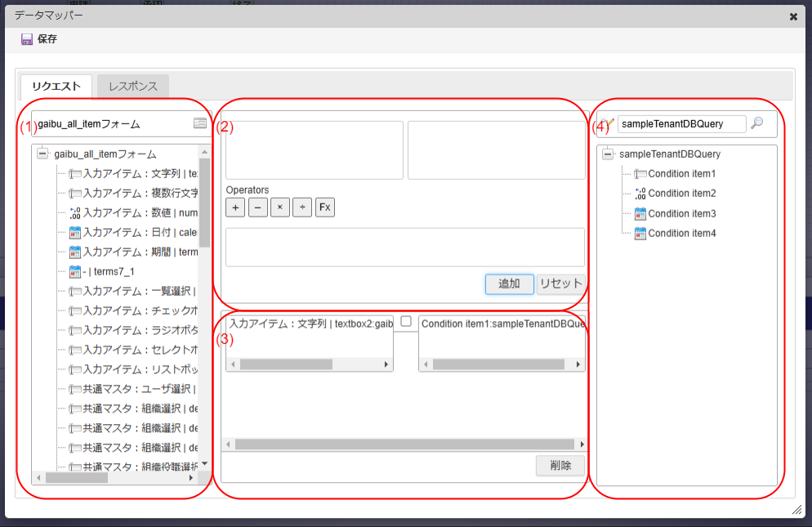Screen dimensions: 812x527
Task: Switch to the レスポンス tab
Action: click(133, 86)
